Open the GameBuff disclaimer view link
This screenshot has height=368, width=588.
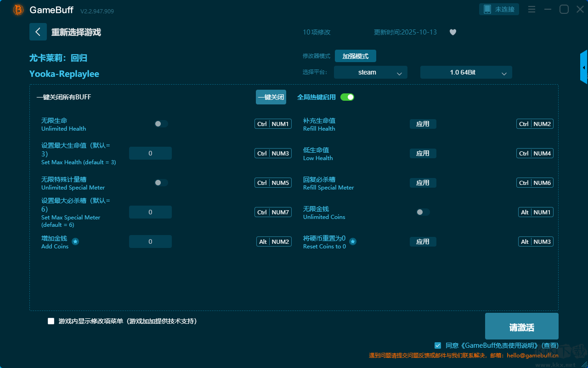tap(550, 345)
